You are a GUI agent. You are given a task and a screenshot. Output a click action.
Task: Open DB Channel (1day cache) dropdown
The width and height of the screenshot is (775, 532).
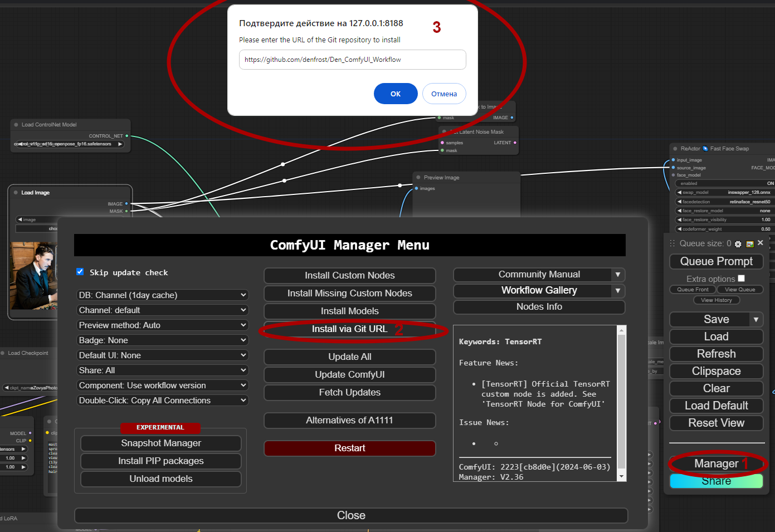point(163,295)
